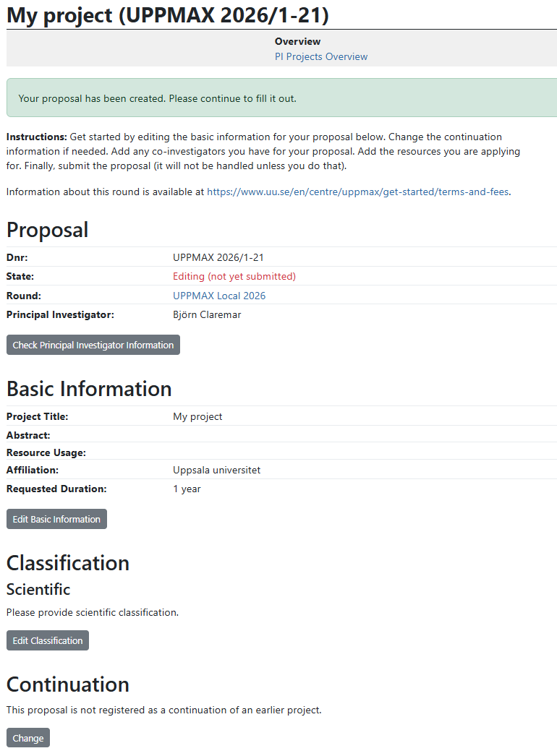Click the Edit Classification button
This screenshot has height=756, width=557.
pyautogui.click(x=48, y=640)
